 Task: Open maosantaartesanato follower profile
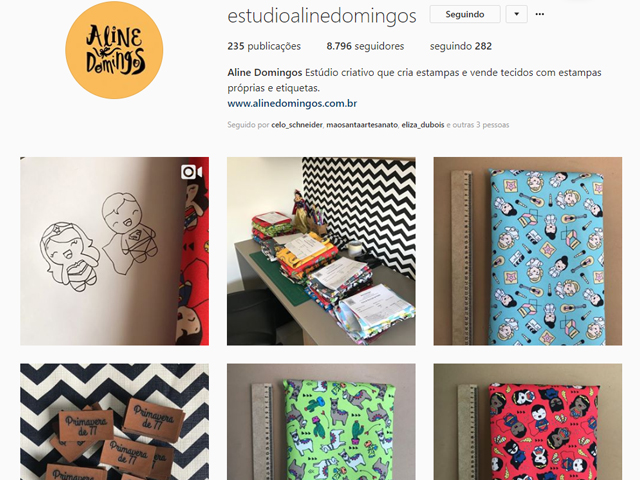[x=362, y=125]
